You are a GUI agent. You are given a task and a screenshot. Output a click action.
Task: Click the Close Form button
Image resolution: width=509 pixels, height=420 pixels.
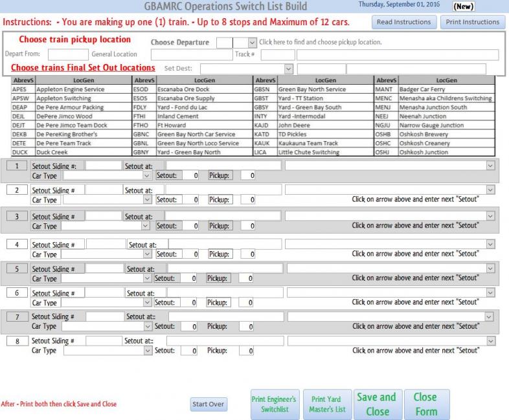[x=427, y=404]
